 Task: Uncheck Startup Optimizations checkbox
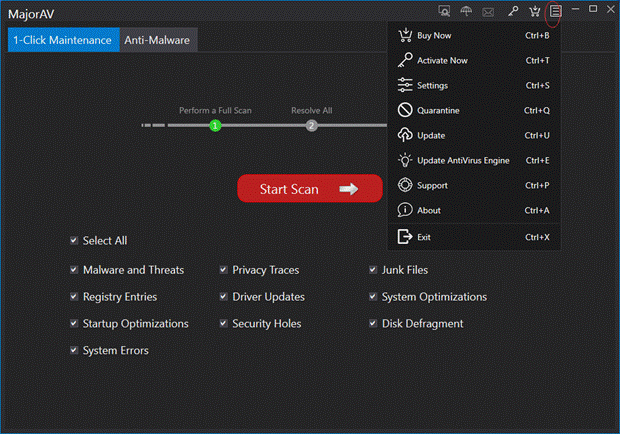(x=74, y=323)
